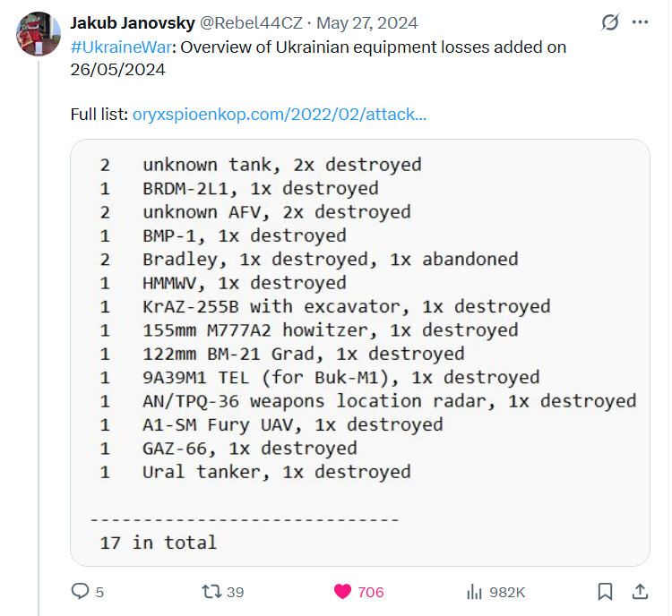Screen dimensions: 672x616
Task: Open the three-dot more options menu
Action: (640, 22)
